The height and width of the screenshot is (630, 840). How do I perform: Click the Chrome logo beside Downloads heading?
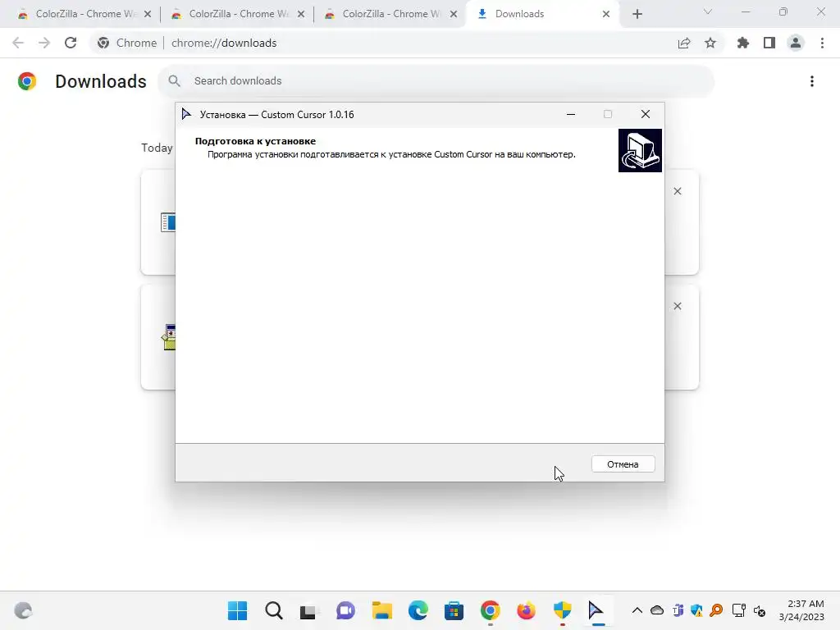pos(27,81)
